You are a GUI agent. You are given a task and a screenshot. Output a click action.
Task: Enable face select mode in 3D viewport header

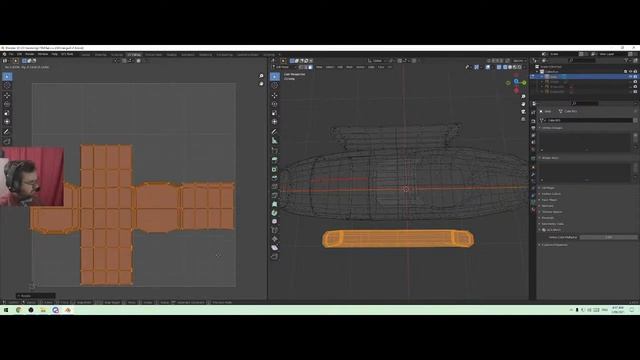(311, 67)
